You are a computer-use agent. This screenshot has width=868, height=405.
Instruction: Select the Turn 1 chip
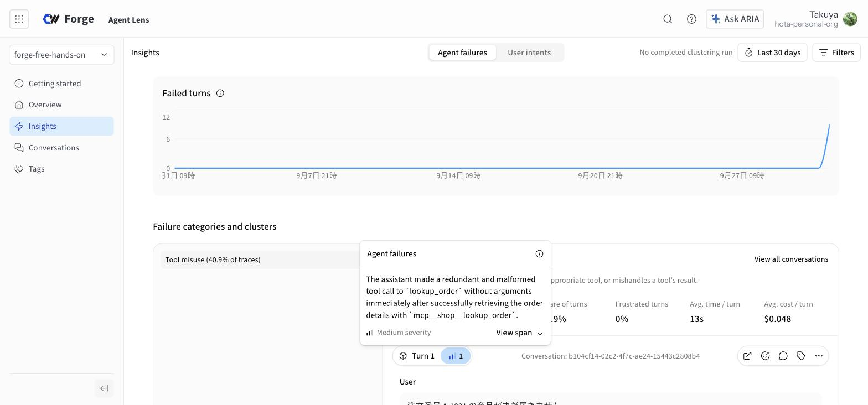click(417, 356)
